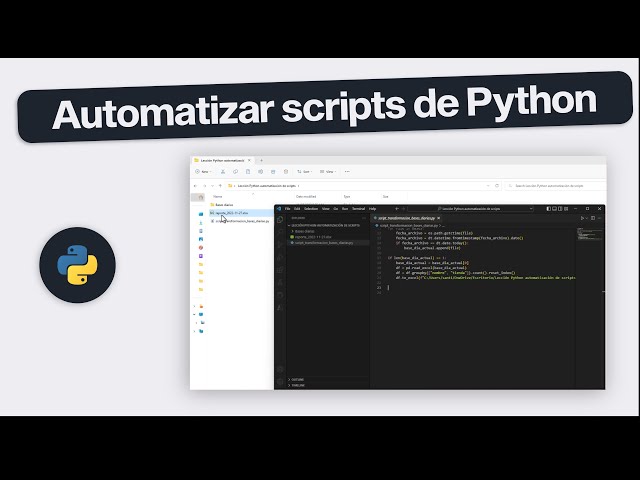Viewport: 640px width, 480px height.
Task: Toggle Secondary Side Bar in VS Code title bar
Action: (x=560, y=209)
